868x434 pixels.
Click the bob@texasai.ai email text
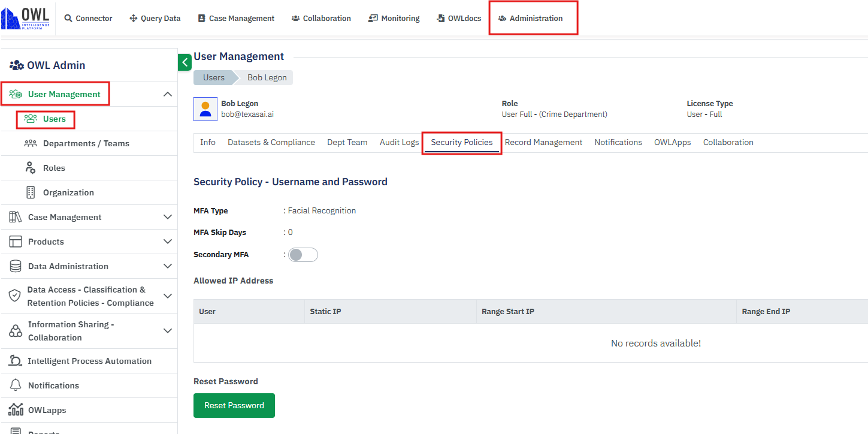[247, 114]
